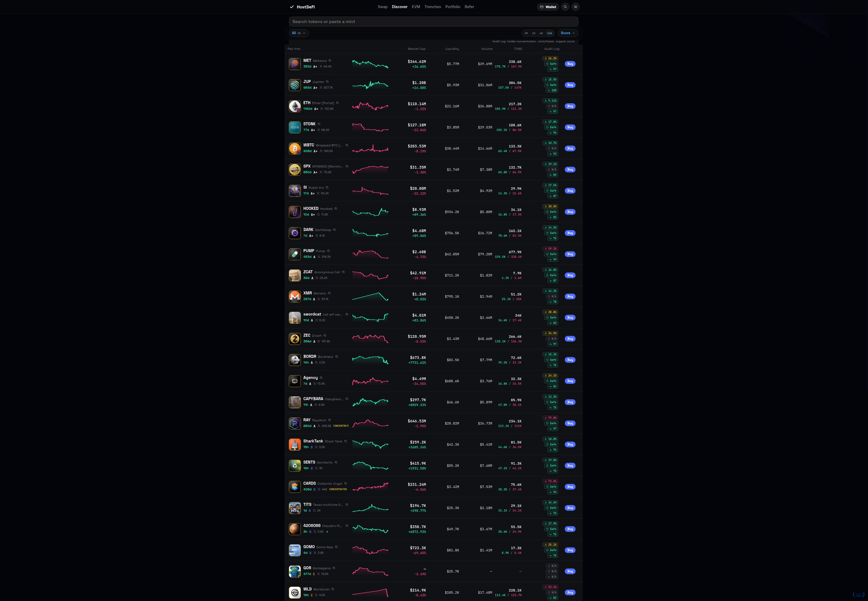This screenshot has width=868, height=601.
Task: Select the 5M timeframe toggle
Action: tap(526, 33)
